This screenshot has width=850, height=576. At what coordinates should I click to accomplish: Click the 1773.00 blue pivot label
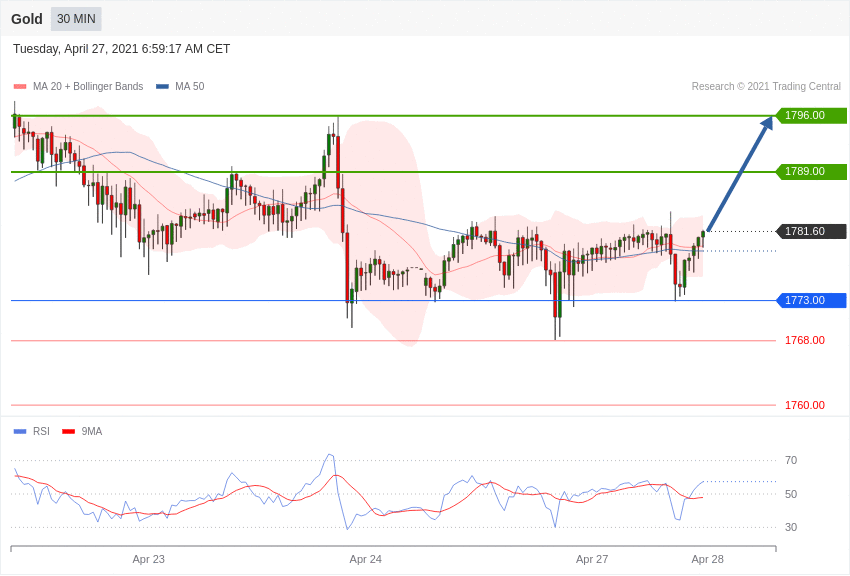pyautogui.click(x=812, y=300)
